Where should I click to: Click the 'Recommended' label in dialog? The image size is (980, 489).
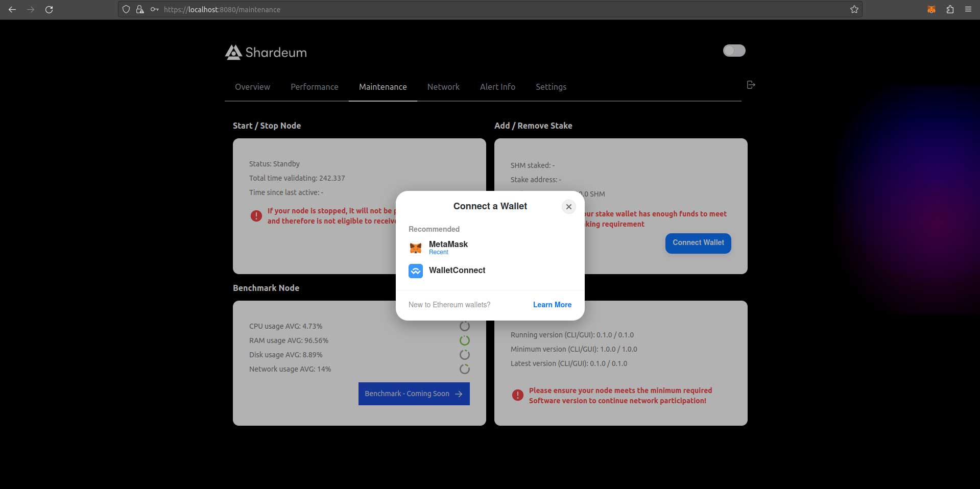[x=434, y=229]
